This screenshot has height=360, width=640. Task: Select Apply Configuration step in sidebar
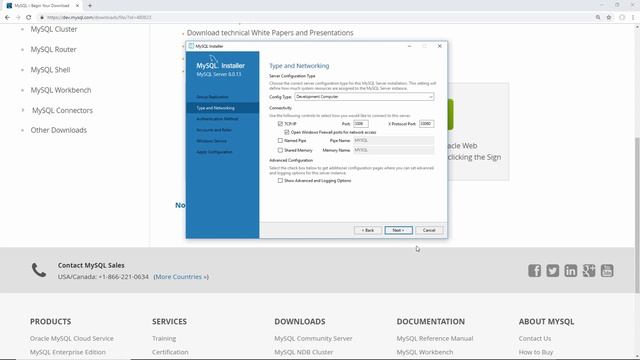tap(214, 152)
